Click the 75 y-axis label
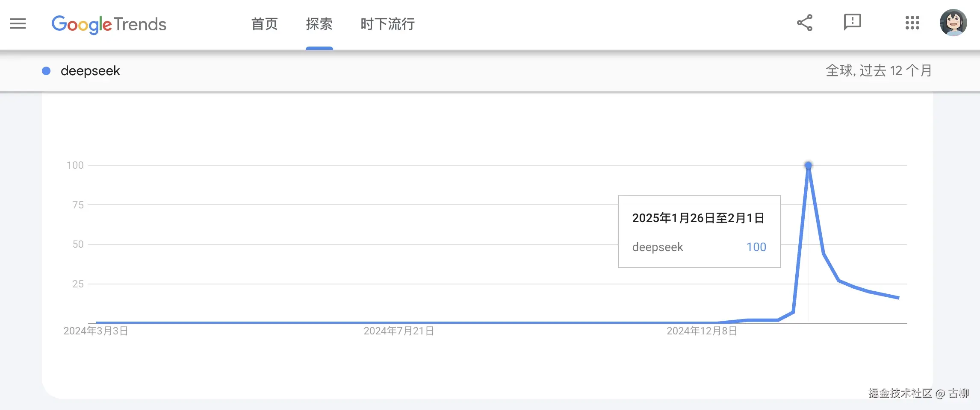Viewport: 980px width, 410px height. [78, 205]
